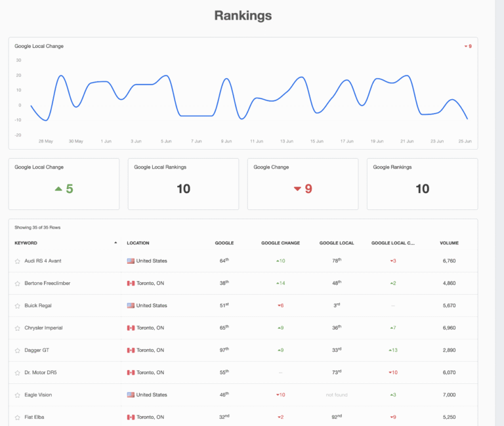Viewport: 504px width, 426px height.
Task: Star the Eagle Vision keyword
Action: pos(17,395)
